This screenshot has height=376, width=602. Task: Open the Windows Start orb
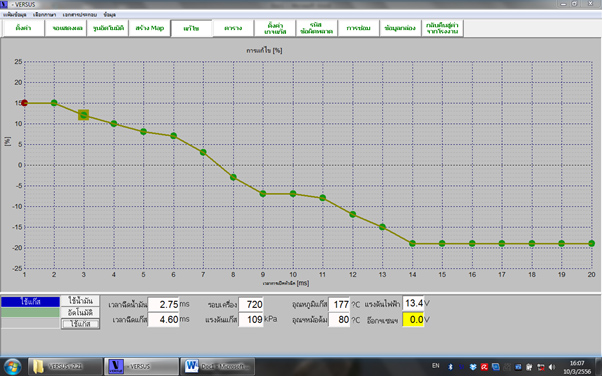pos(13,367)
